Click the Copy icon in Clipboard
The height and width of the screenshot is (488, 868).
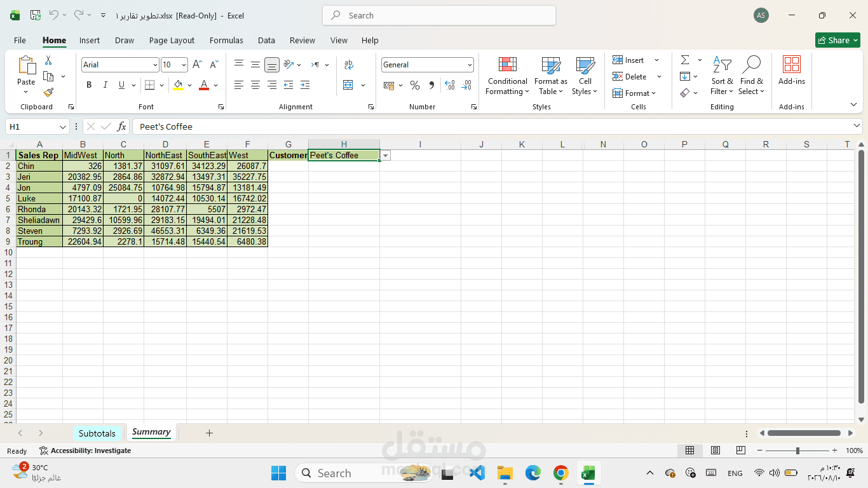pyautogui.click(x=48, y=76)
